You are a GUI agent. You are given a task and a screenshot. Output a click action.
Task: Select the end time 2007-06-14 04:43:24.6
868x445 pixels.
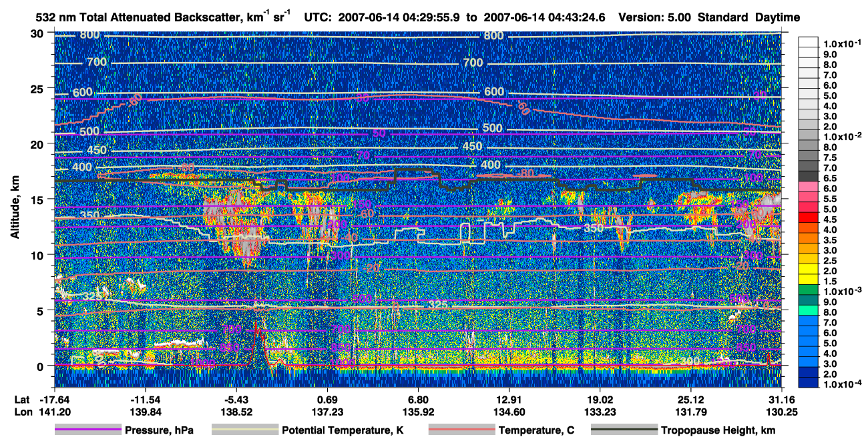[x=544, y=17]
